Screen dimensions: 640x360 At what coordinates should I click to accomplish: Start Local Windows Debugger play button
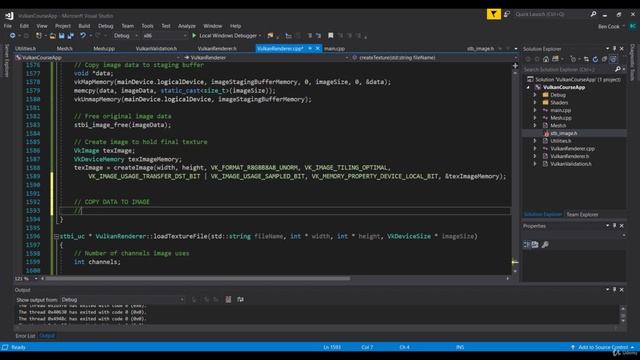click(x=194, y=36)
